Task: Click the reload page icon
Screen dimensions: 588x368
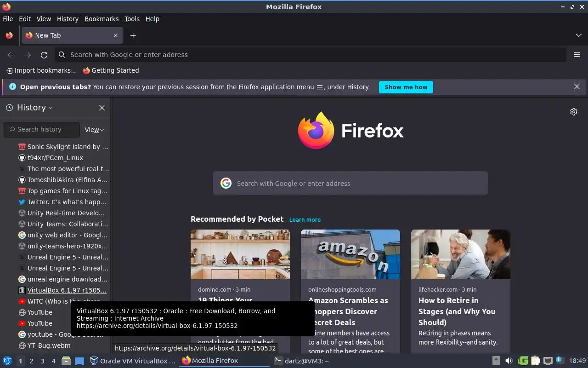Action: tap(44, 55)
